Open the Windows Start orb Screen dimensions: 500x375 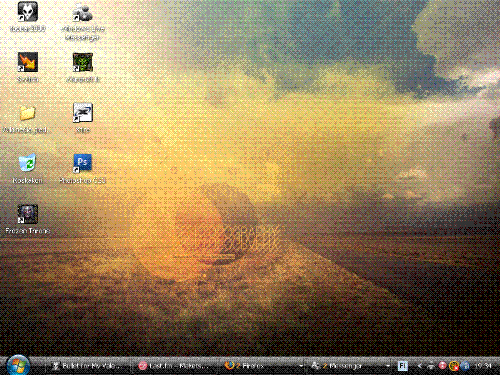18,365
